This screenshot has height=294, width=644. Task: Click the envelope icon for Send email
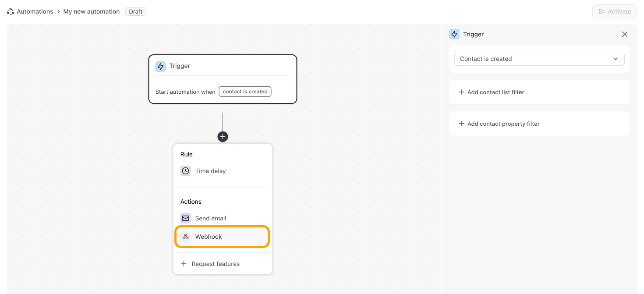(x=186, y=218)
